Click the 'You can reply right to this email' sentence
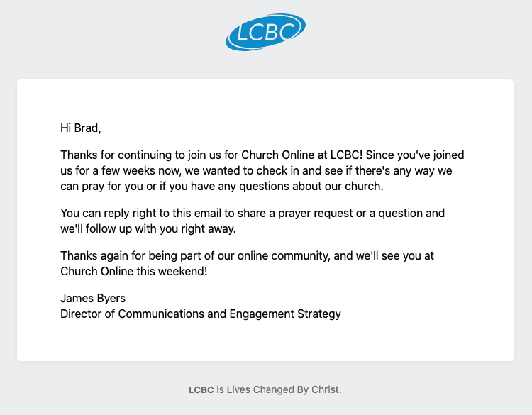 (253, 221)
